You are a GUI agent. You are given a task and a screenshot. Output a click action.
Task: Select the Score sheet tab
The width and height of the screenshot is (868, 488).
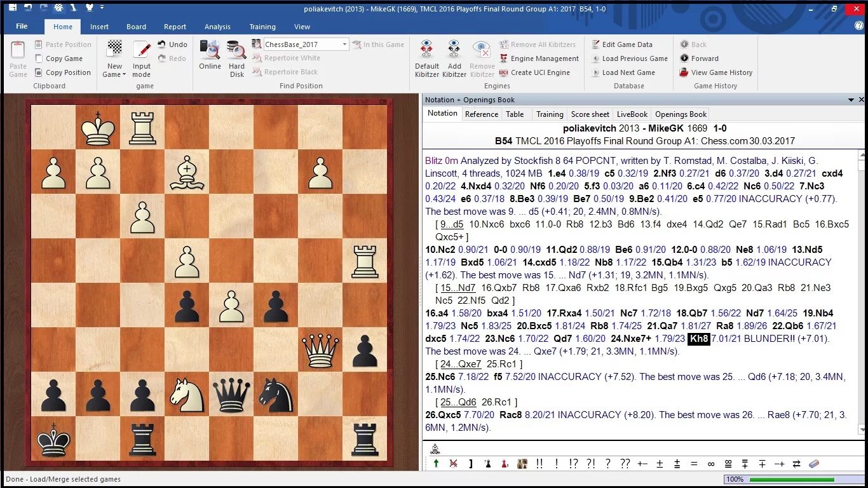tap(590, 114)
